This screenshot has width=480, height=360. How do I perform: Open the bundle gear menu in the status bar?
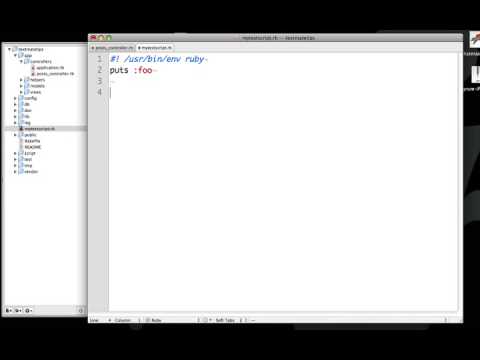point(207,320)
